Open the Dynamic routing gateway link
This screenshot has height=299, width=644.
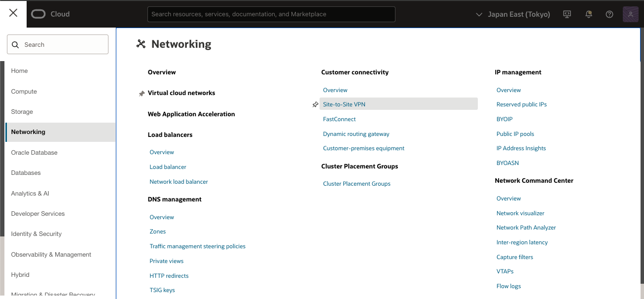pyautogui.click(x=356, y=134)
